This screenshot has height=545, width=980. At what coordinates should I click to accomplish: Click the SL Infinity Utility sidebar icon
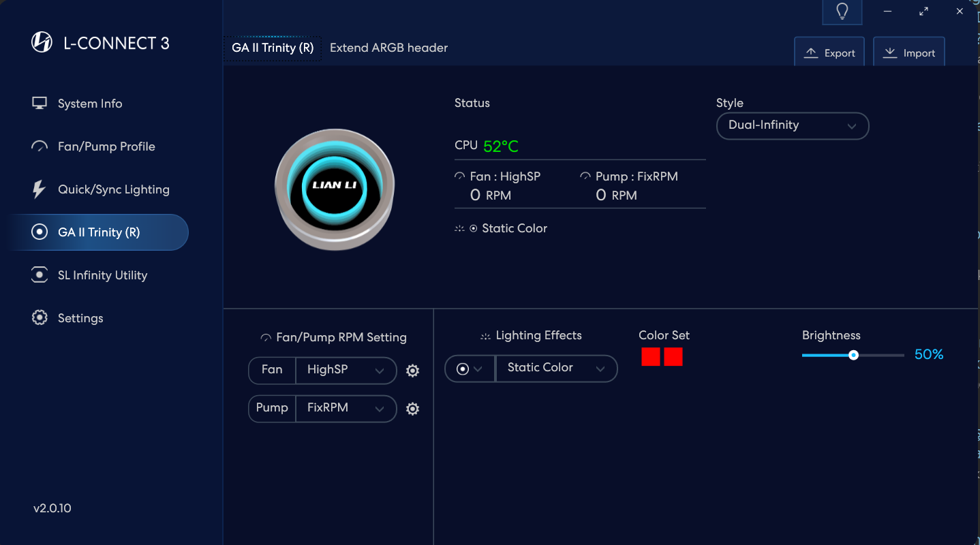tap(40, 275)
